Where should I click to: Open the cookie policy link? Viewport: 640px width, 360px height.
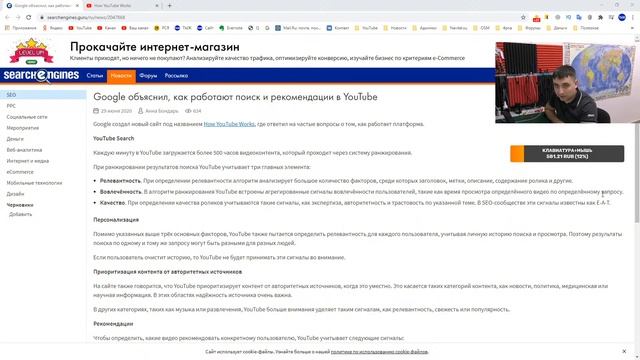click(379, 351)
